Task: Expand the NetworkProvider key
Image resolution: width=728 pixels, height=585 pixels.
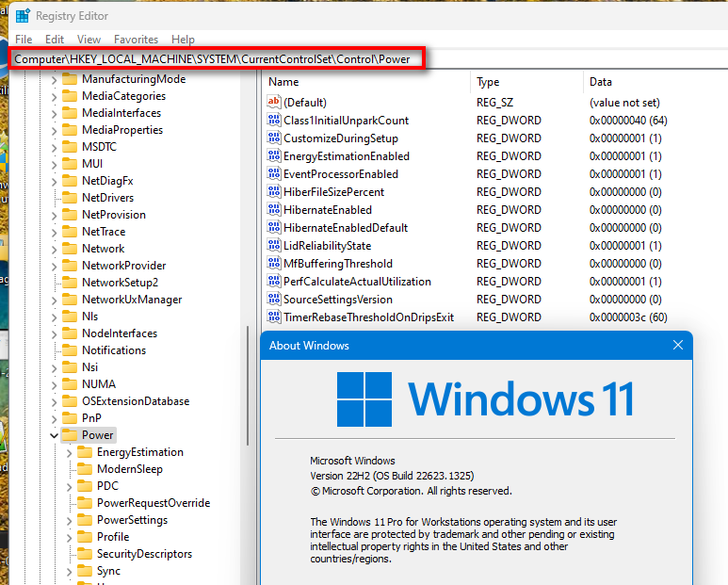Action: tap(54, 266)
